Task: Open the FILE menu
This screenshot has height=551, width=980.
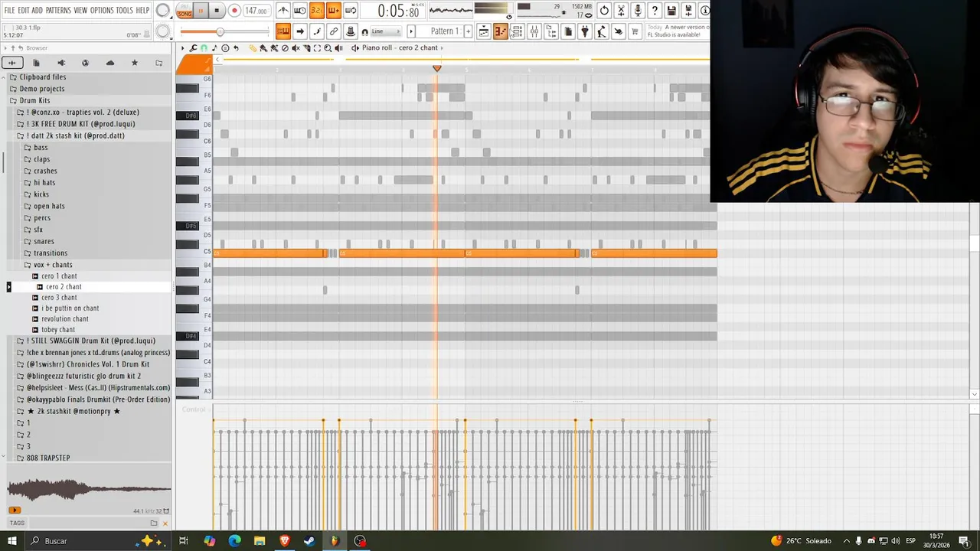Action: coord(9,11)
